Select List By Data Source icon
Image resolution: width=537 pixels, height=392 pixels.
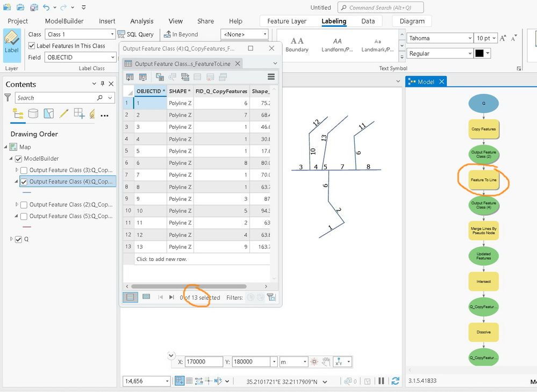[33, 113]
